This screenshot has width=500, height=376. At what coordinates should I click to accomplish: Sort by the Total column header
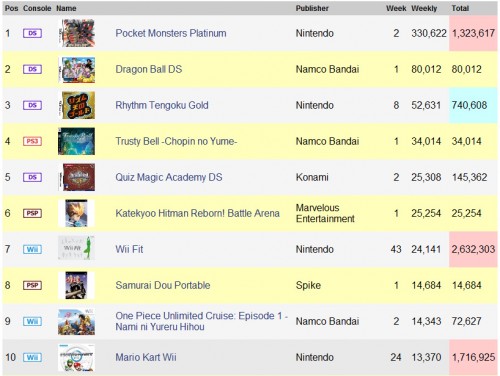[x=460, y=8]
